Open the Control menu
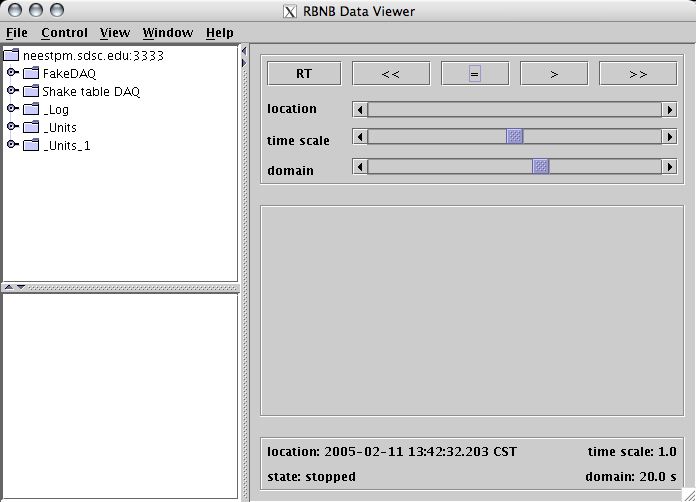This screenshot has width=696, height=502. click(x=64, y=33)
